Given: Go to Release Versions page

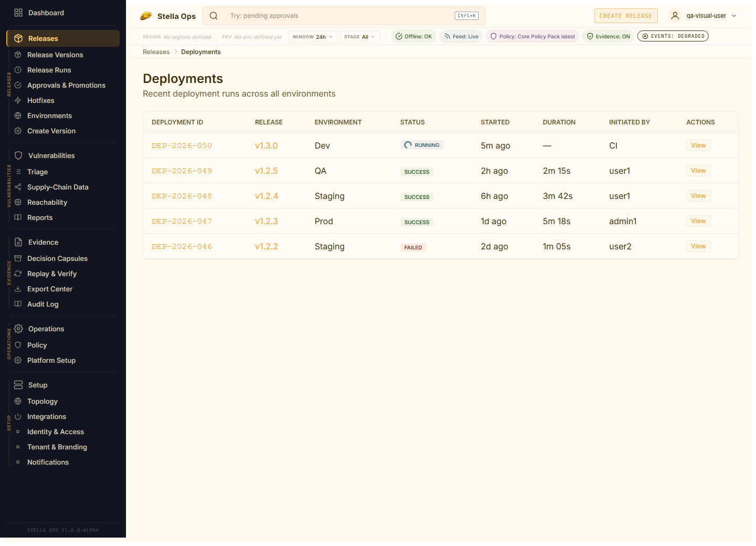Looking at the screenshot, I should click(55, 55).
